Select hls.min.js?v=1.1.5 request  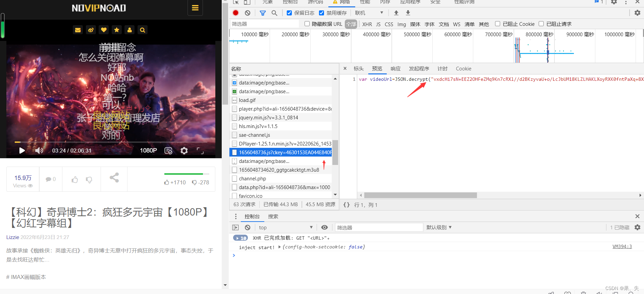pyautogui.click(x=281, y=126)
